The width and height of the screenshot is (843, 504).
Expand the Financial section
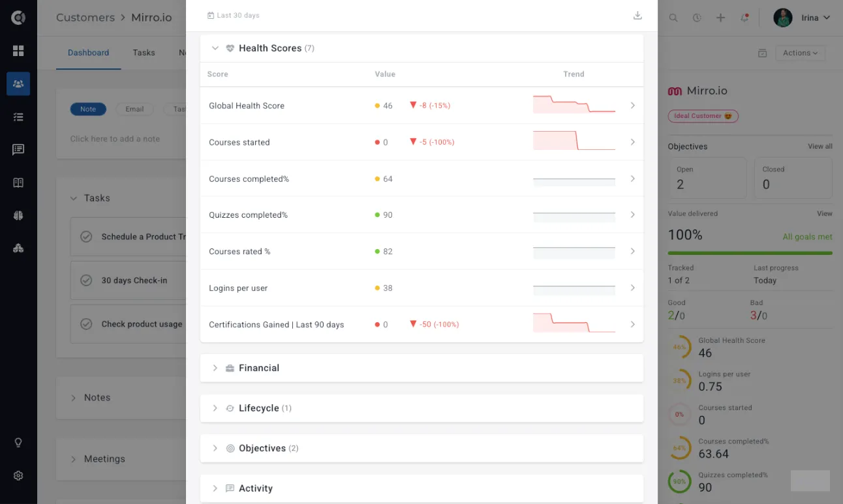(215, 368)
